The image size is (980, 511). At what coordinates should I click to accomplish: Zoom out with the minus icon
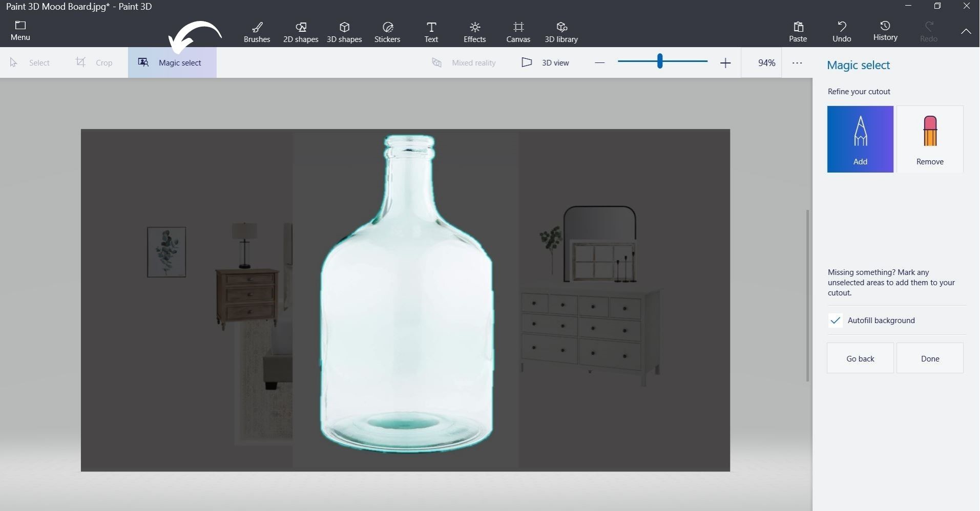click(x=600, y=63)
